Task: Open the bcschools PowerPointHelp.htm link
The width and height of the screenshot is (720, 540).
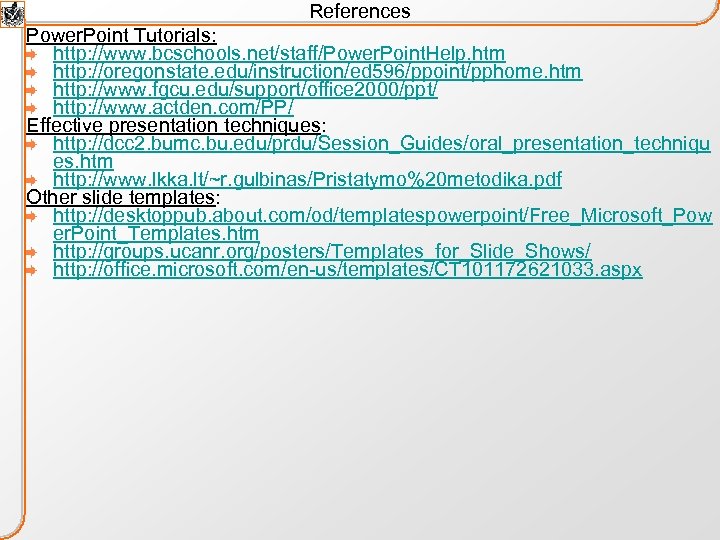Action: click(279, 54)
